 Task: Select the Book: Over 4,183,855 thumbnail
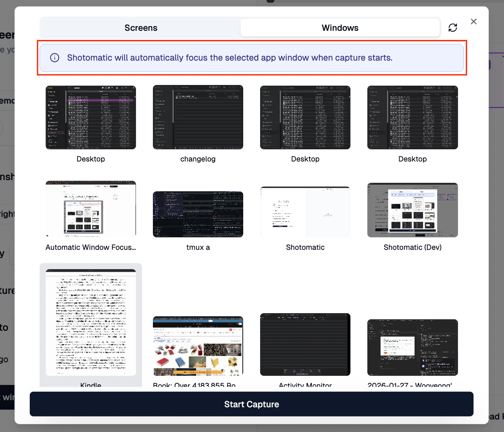[198, 345]
